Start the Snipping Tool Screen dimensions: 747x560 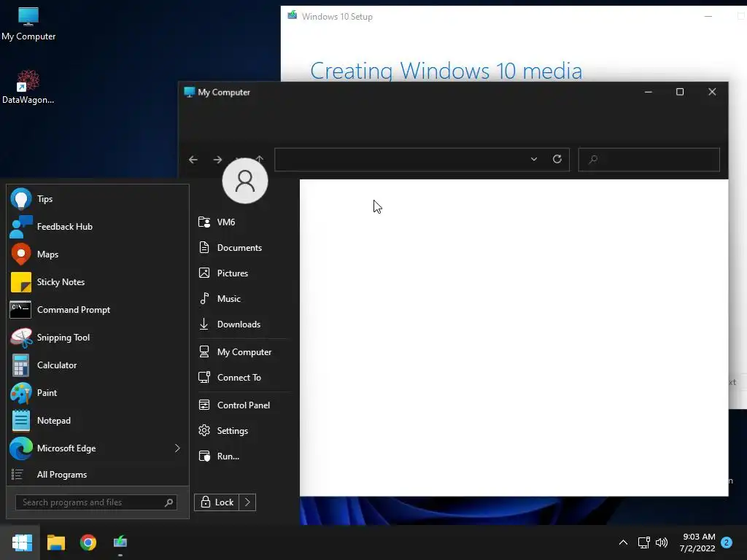98,338
